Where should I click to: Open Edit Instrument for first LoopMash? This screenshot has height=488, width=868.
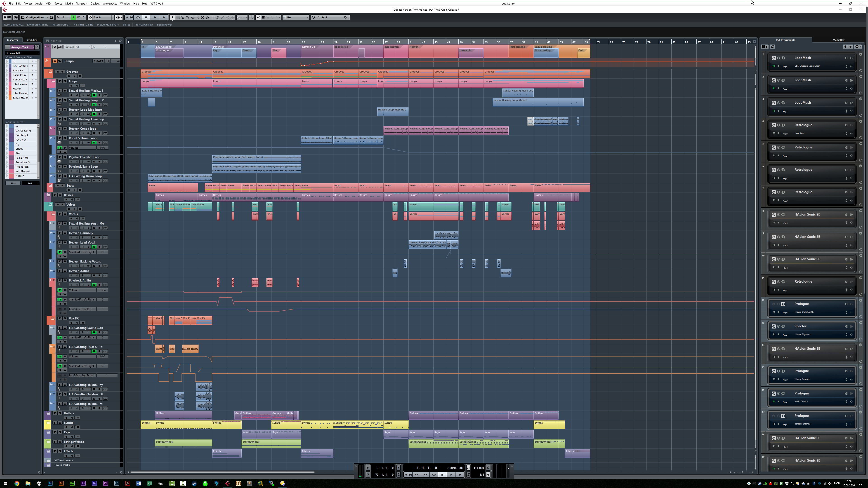pos(778,58)
